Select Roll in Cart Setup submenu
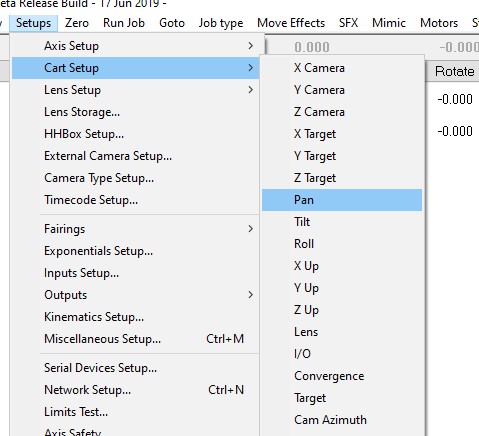Viewport: 479px width, 436px height. (342, 244)
